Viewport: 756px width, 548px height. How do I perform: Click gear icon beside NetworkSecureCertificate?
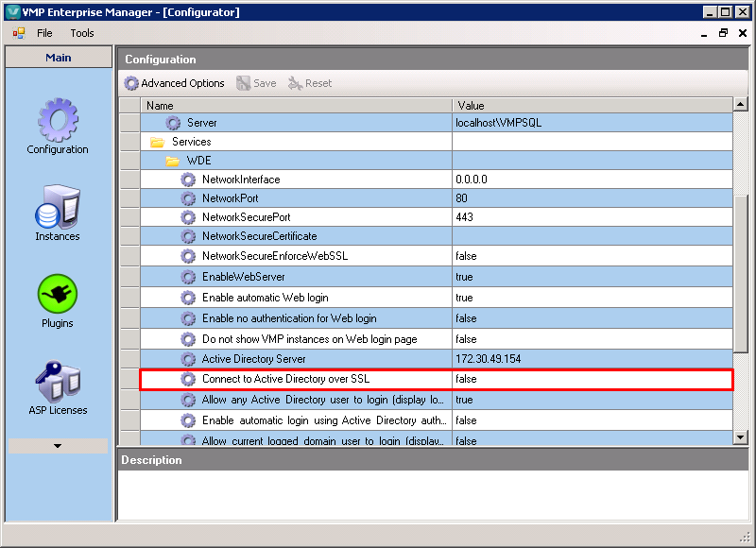(x=188, y=236)
